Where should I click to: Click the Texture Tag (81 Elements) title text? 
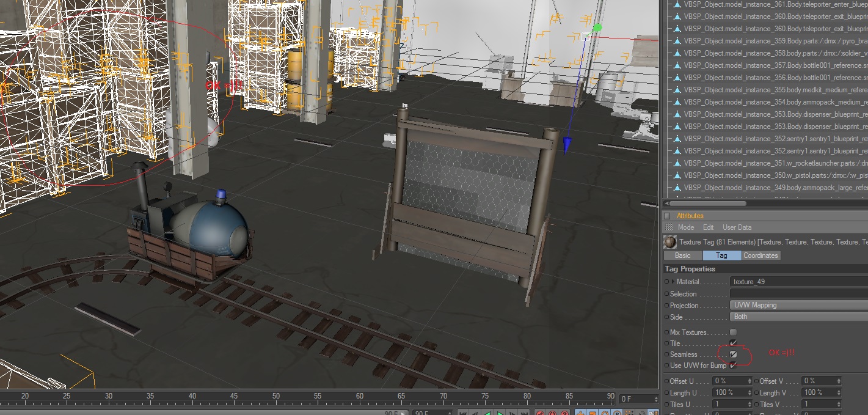(718, 242)
